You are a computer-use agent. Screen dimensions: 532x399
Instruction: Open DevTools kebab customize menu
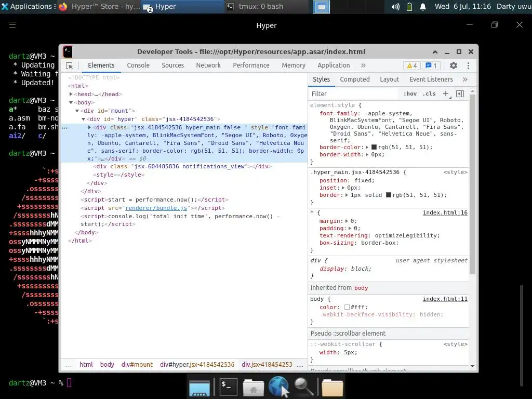pyautogui.click(x=468, y=65)
